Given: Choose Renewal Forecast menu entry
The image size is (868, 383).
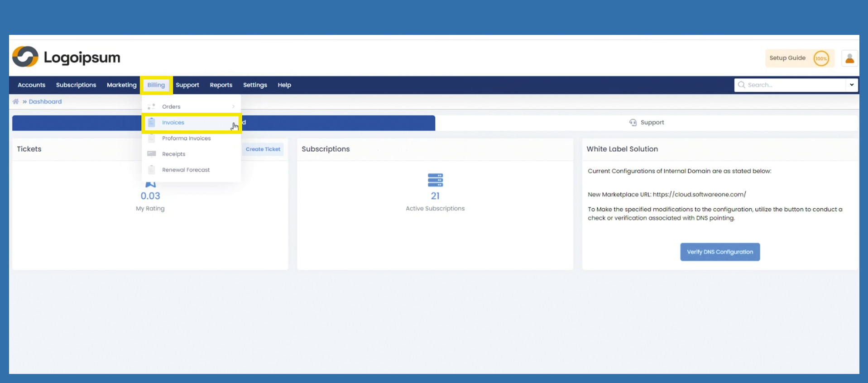Looking at the screenshot, I should pos(186,170).
